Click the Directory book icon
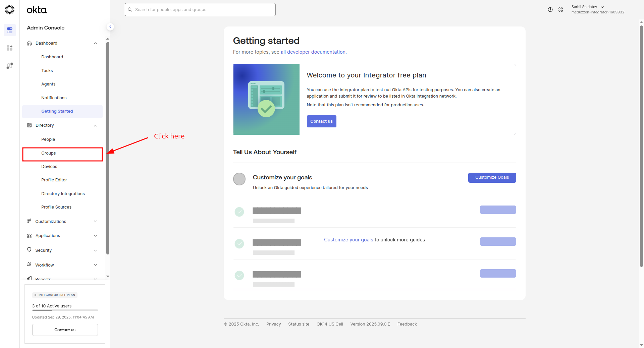 tap(30, 125)
